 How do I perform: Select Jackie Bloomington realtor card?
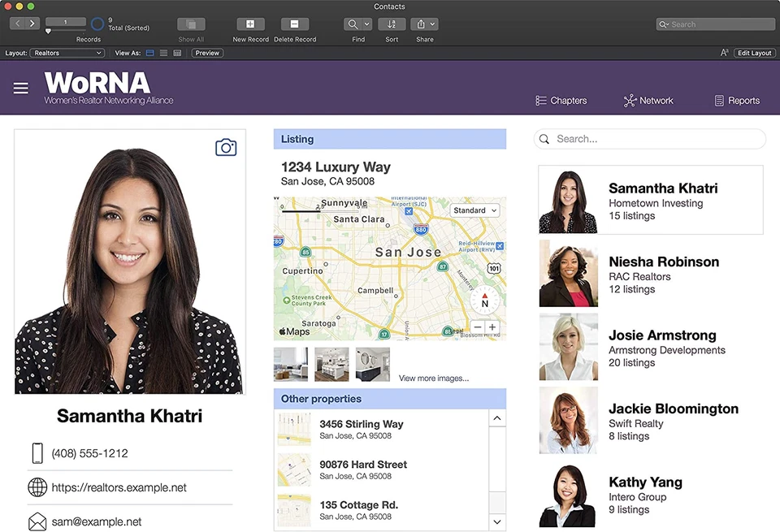(x=651, y=421)
